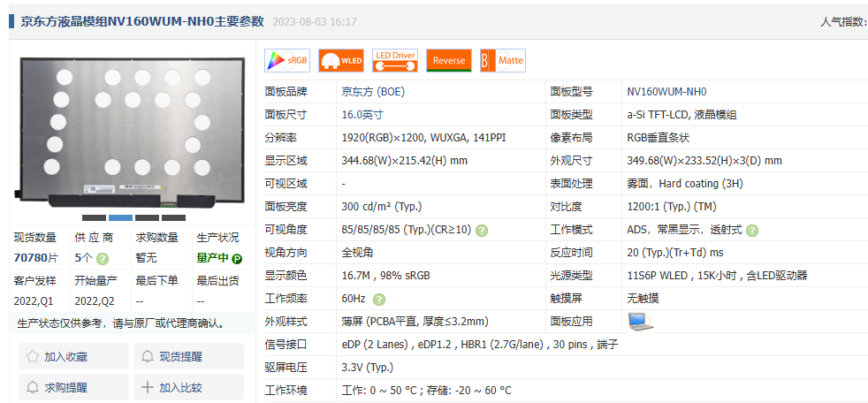Open the NV160WUM-NH0 model link

pyautogui.click(x=666, y=92)
